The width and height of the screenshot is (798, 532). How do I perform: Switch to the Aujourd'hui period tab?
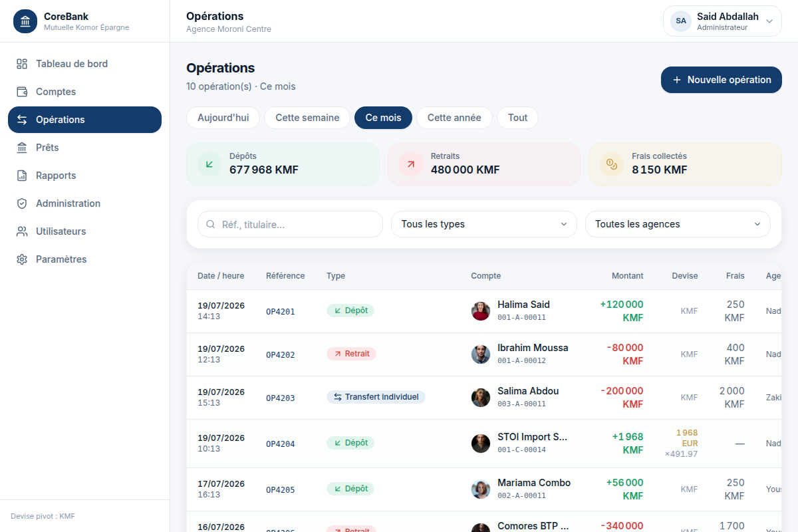coord(223,118)
